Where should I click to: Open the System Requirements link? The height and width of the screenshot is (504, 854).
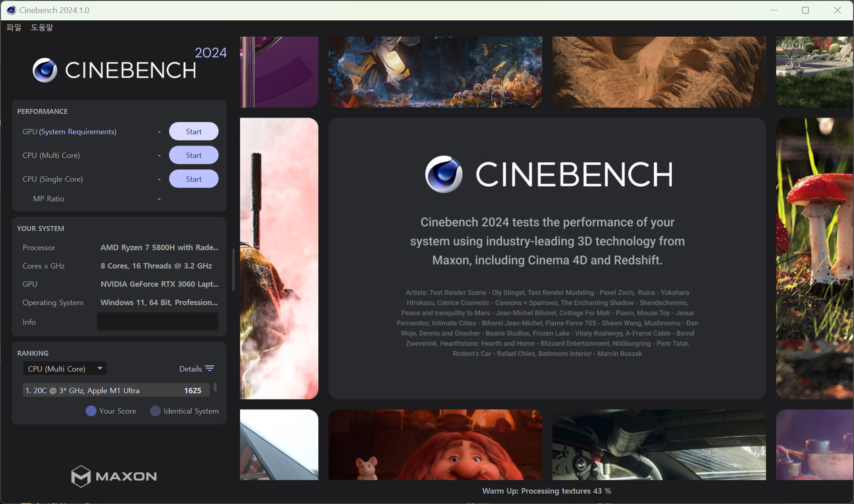(78, 132)
